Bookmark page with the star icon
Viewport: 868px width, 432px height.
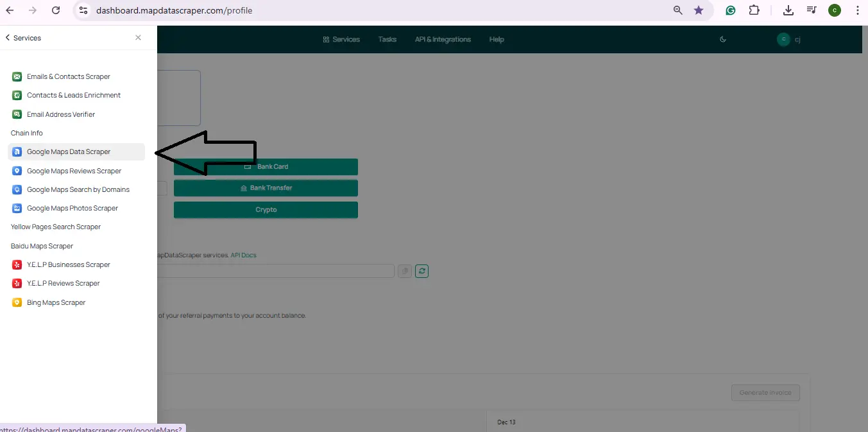coord(699,10)
